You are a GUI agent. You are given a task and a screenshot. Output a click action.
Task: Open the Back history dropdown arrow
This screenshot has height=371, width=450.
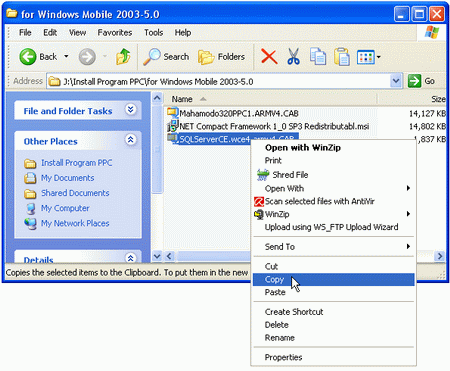[x=66, y=56]
